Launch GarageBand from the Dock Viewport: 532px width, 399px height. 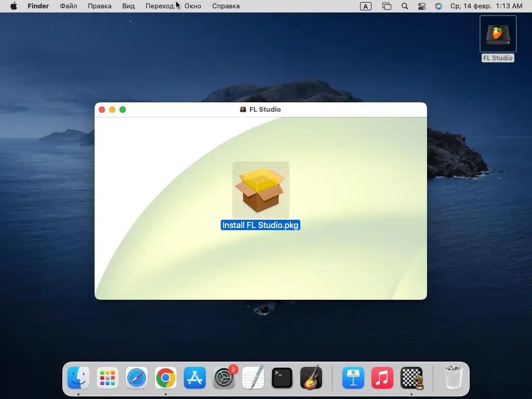click(x=311, y=378)
